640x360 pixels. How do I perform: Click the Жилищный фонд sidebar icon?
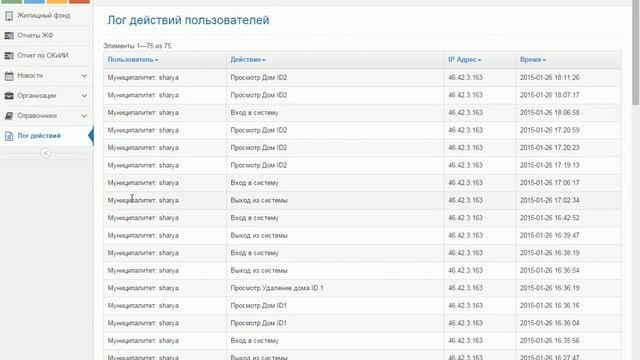(x=9, y=16)
